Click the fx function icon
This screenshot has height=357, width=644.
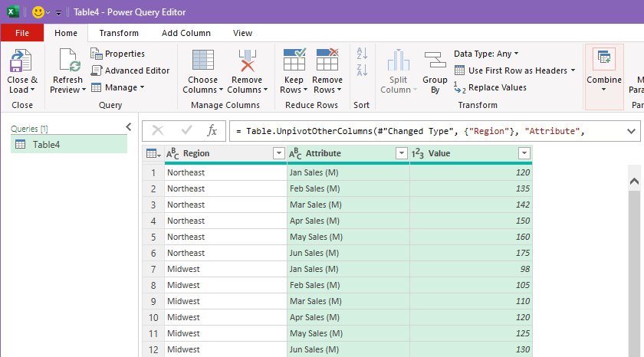click(x=212, y=131)
